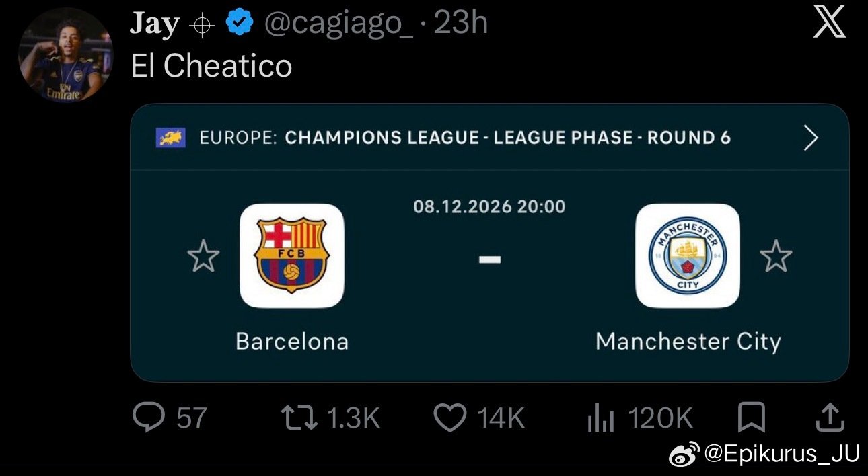
Task: Favorite Manchester City with the star
Action: (x=776, y=256)
